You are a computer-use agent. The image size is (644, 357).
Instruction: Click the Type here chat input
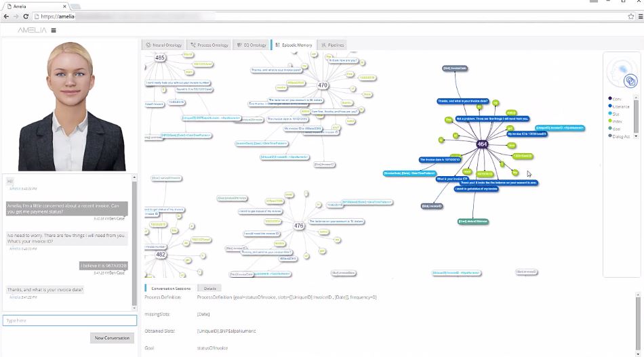point(69,320)
